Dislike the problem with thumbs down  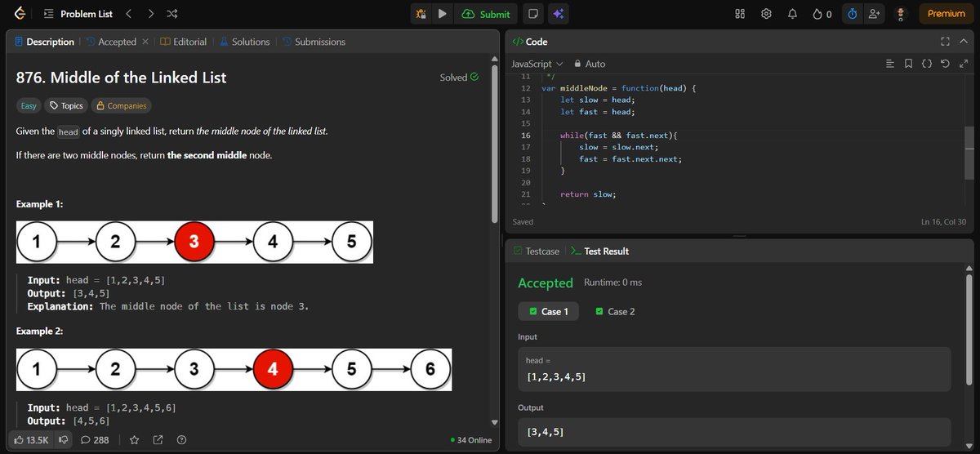click(x=62, y=440)
